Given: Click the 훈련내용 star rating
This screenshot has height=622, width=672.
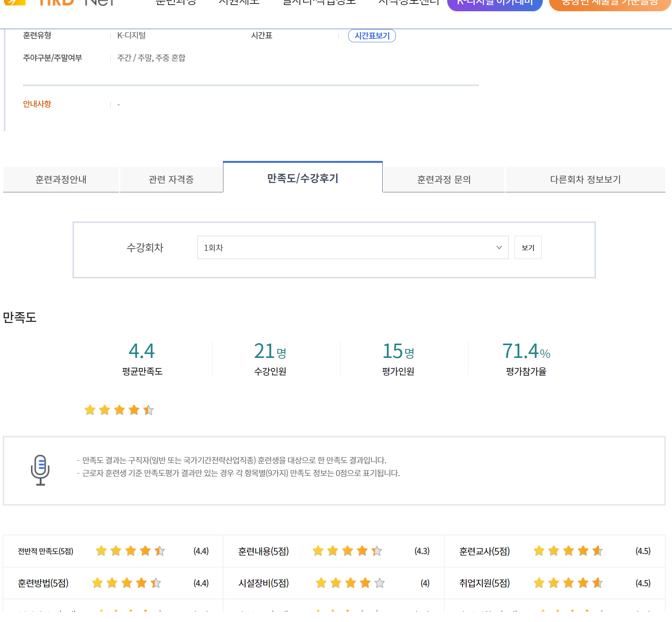Looking at the screenshot, I should [x=347, y=551].
